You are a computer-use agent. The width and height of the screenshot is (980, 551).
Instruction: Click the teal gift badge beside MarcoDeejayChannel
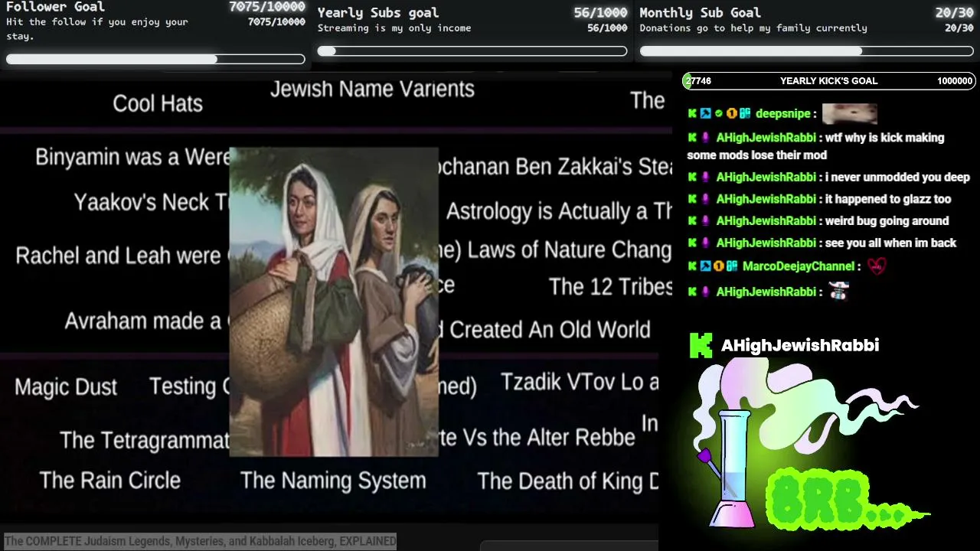(732, 266)
